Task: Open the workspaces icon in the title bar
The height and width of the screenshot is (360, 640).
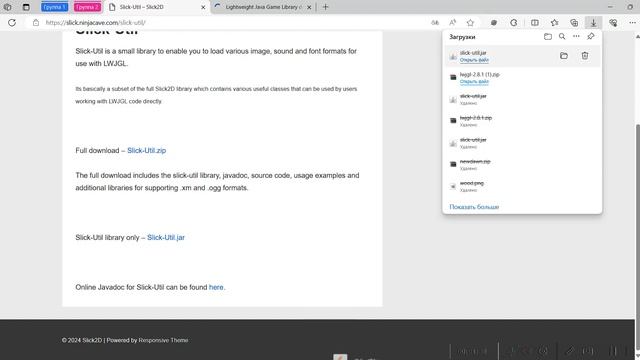Action: 7,7
